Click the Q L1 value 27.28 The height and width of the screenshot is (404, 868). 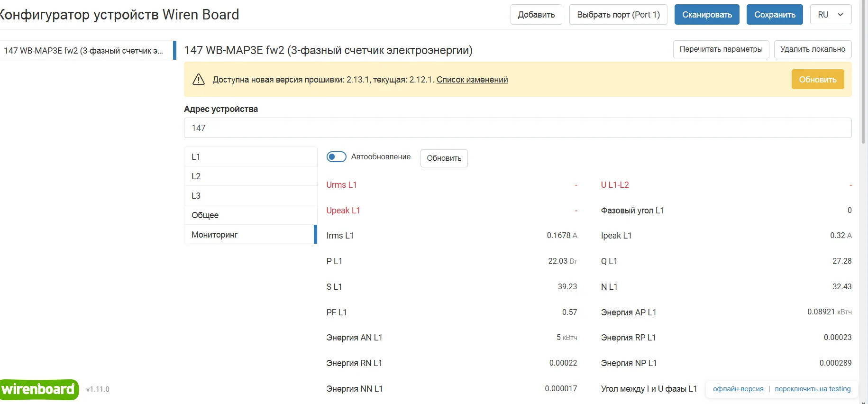[x=842, y=261]
